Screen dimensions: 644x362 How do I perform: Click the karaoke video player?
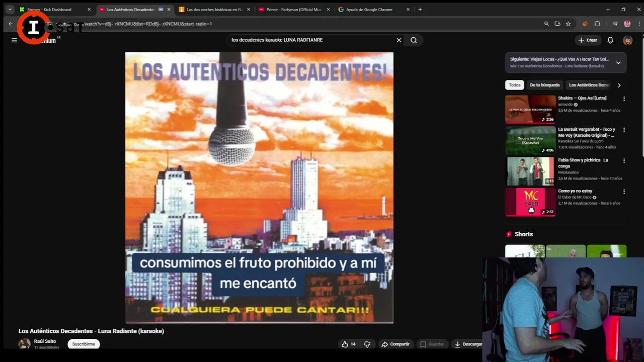(259, 188)
